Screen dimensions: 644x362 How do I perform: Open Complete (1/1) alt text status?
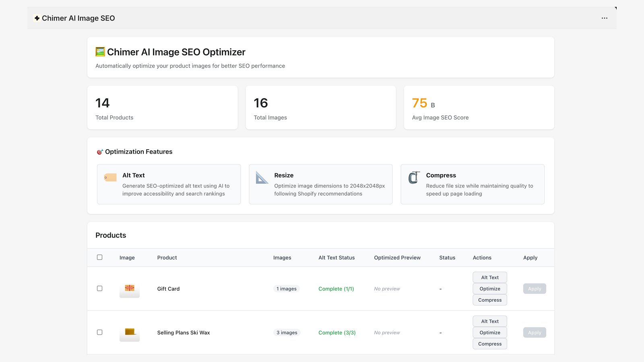pos(336,288)
